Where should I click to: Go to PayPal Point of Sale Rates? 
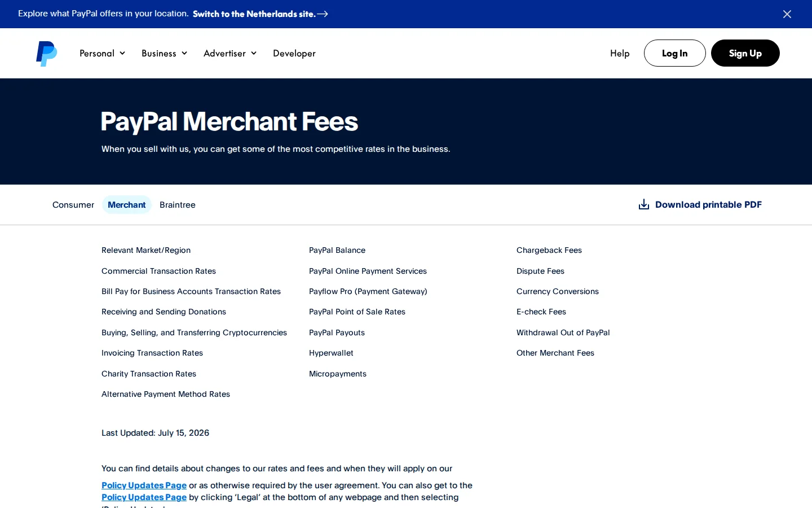tap(357, 312)
